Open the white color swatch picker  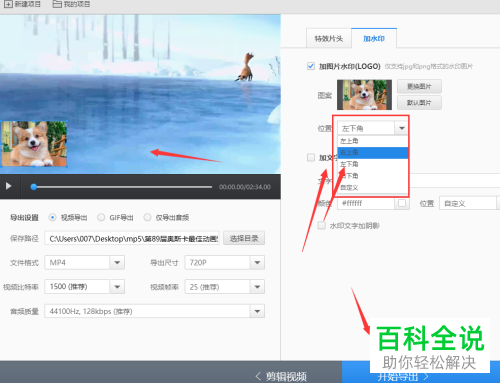402,203
